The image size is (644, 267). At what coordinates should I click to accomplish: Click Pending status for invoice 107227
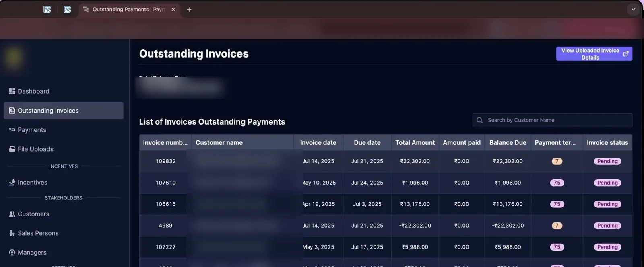[x=607, y=247]
